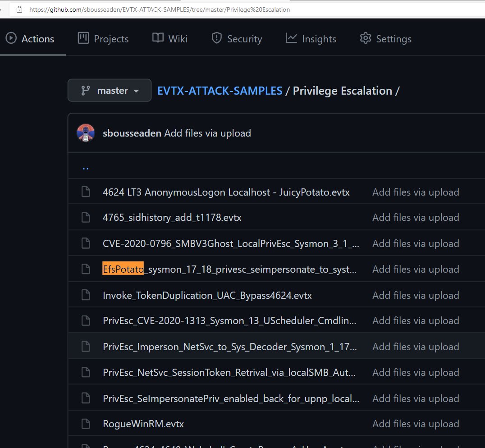The height and width of the screenshot is (448, 485).
Task: Open PrivEsc_SeImpersonatePriv_enabled_back file
Action: [231, 398]
